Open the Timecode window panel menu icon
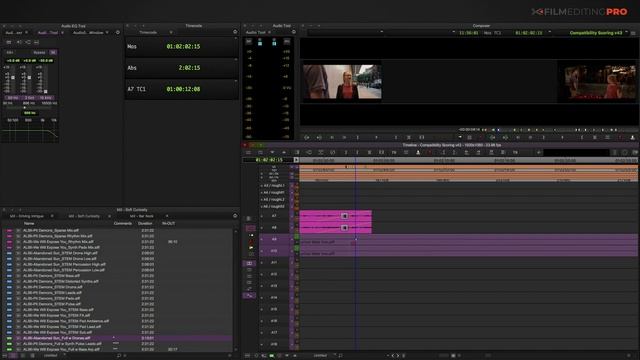This screenshot has height=360, width=640. pyautogui.click(x=235, y=32)
